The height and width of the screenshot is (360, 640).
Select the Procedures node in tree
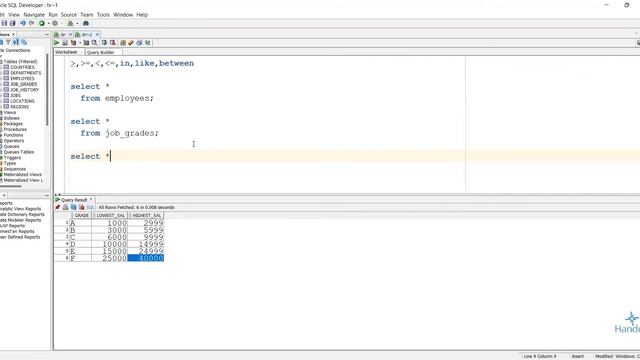tap(15, 129)
